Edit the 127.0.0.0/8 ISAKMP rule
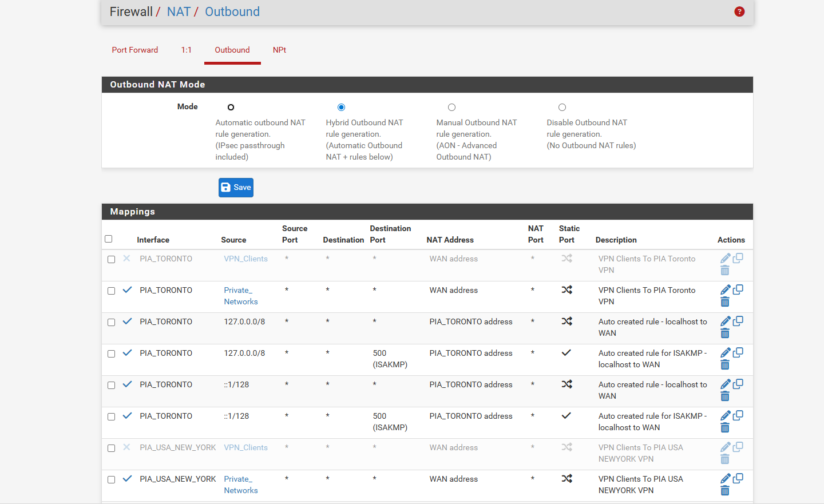824x504 pixels. coord(725,353)
